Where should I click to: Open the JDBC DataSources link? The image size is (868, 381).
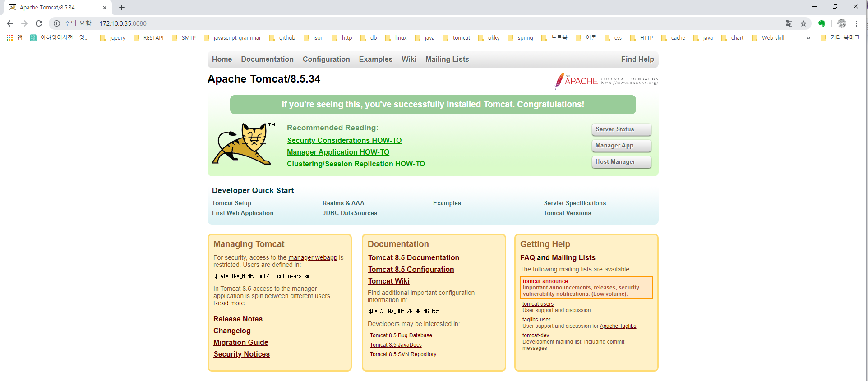350,213
